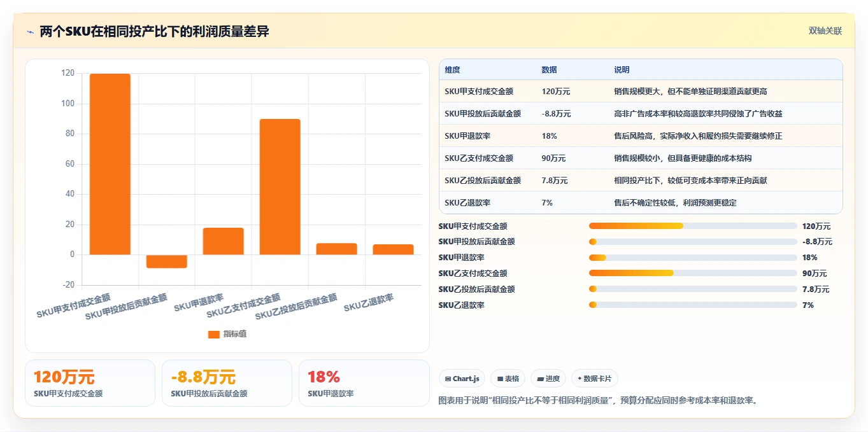Click the 18% data card

364,383
